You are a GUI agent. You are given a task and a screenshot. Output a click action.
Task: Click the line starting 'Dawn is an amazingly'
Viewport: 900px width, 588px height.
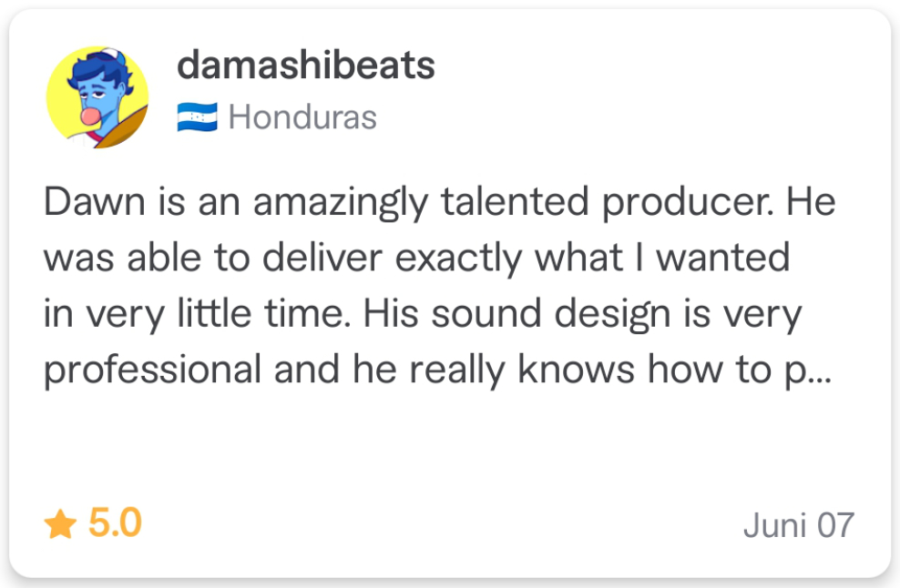coord(440,203)
